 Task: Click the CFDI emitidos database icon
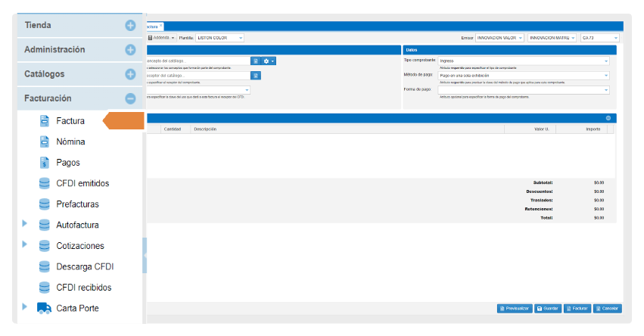[44, 183]
